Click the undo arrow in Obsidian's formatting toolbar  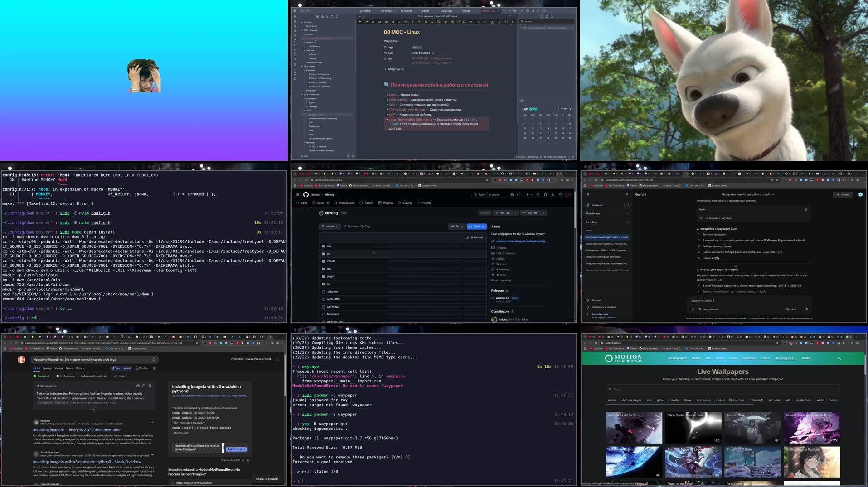click(x=360, y=22)
